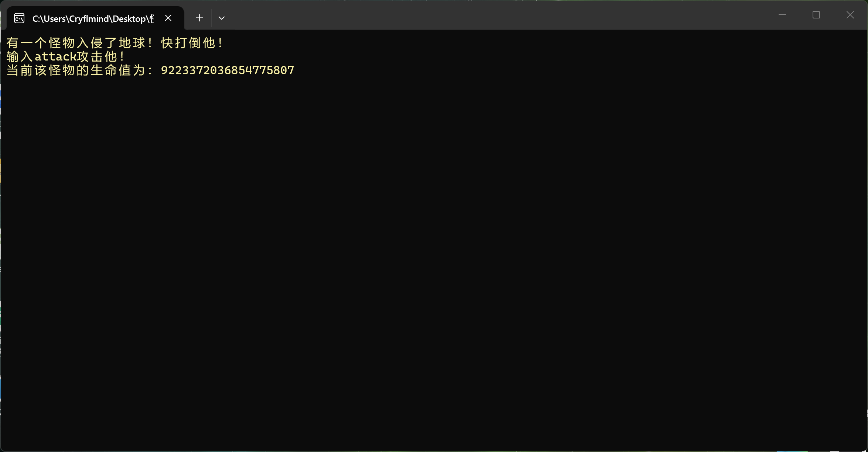Select the C:\Users\Cryflmind\Desktop tab

pos(92,18)
